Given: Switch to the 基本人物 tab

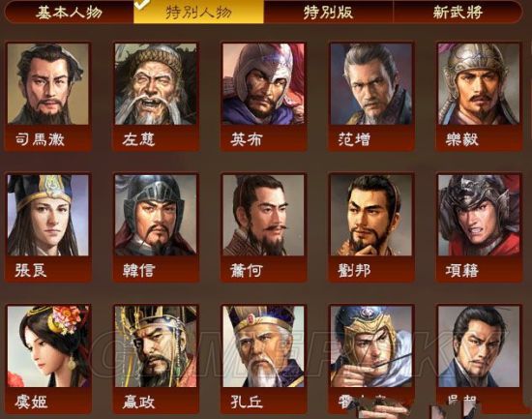Looking at the screenshot, I should click(x=70, y=13).
